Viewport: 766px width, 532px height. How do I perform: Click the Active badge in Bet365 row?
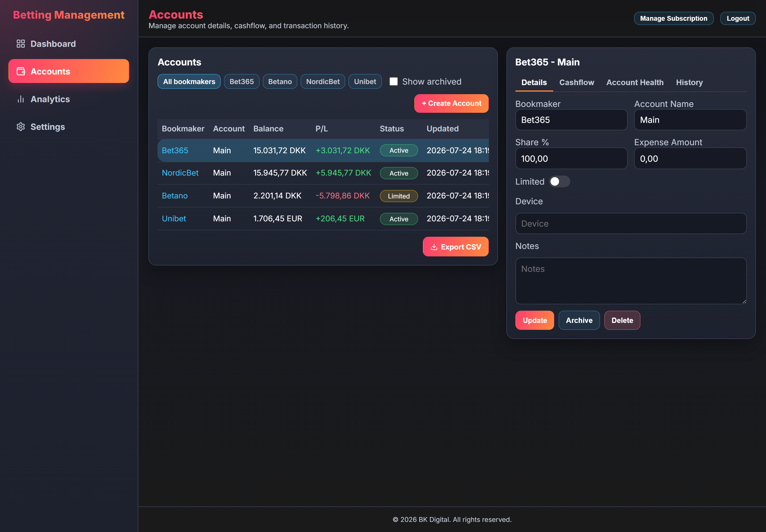pyautogui.click(x=398, y=150)
